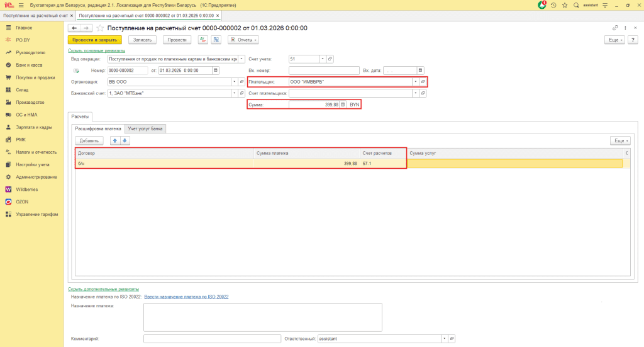Navigate back with the left arrow
Screen dimensions: 644x347
coord(74,28)
